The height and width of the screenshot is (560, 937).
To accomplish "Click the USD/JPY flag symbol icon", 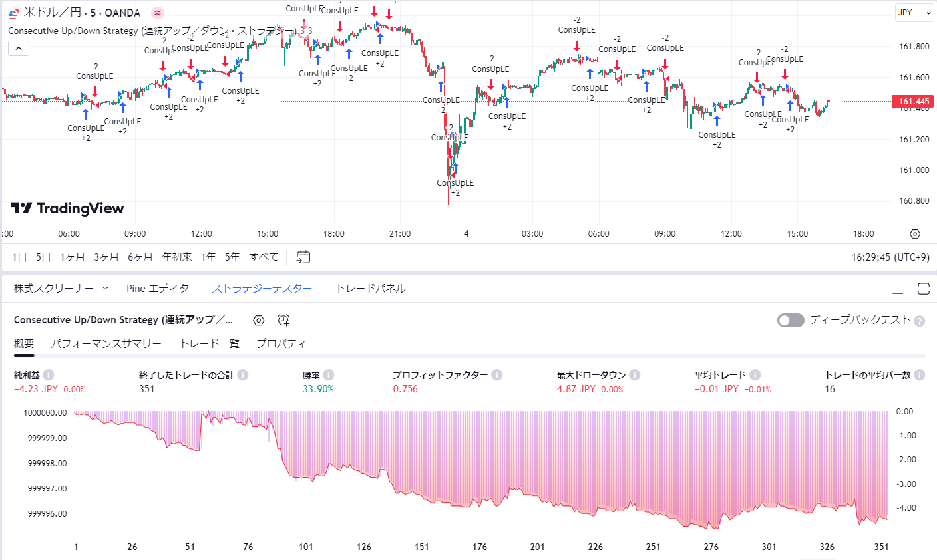I will click(x=13, y=13).
